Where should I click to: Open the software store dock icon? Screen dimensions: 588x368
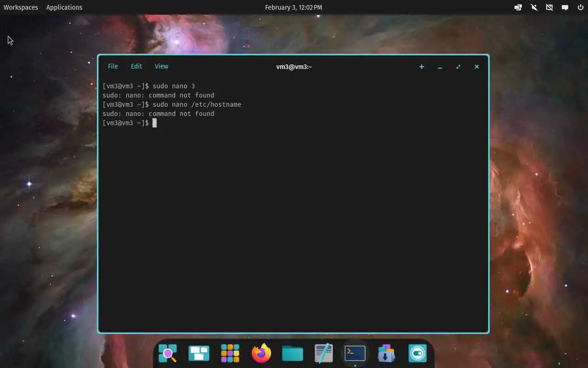[x=386, y=353]
